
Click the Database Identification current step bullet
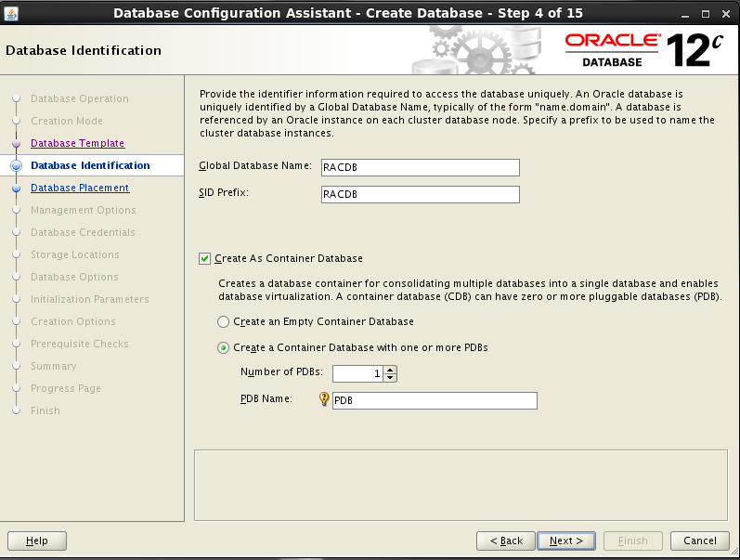(17, 165)
